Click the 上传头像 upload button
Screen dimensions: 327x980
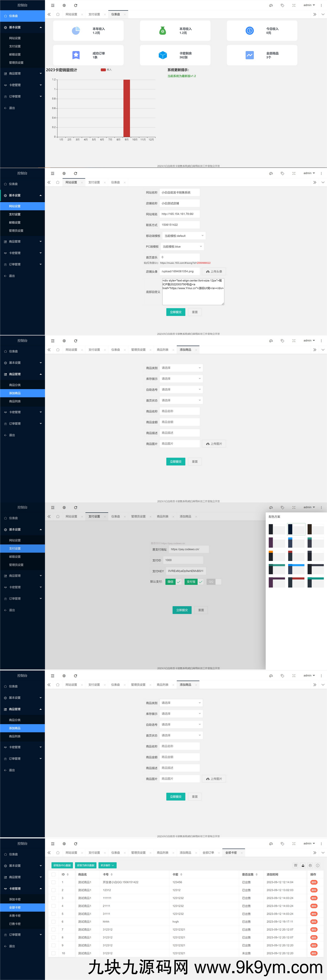(x=214, y=271)
